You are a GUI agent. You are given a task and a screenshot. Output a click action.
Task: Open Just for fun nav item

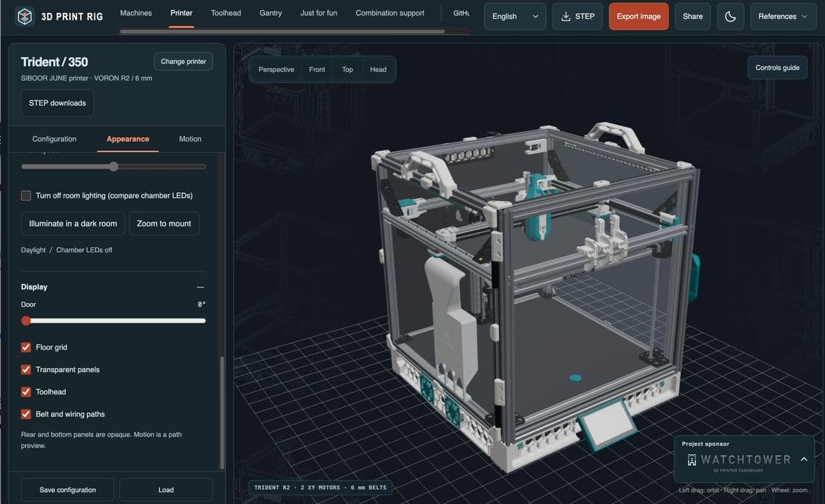coord(318,13)
